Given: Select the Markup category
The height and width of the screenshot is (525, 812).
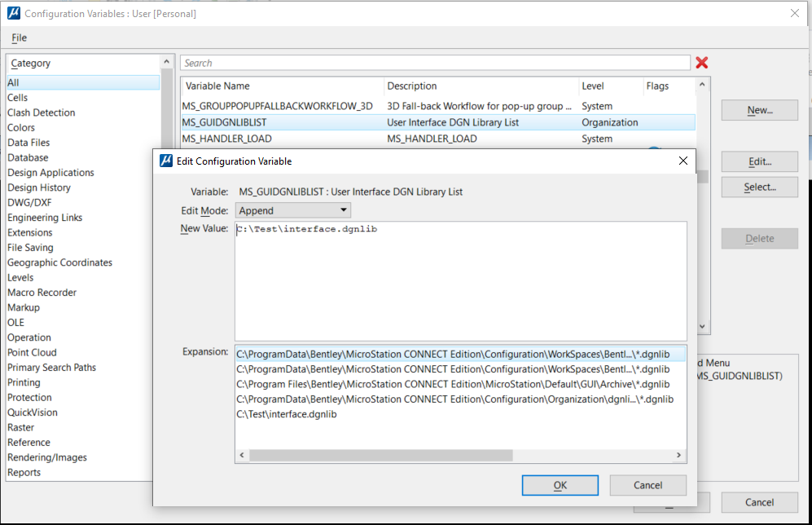Looking at the screenshot, I should [x=80, y=308].
